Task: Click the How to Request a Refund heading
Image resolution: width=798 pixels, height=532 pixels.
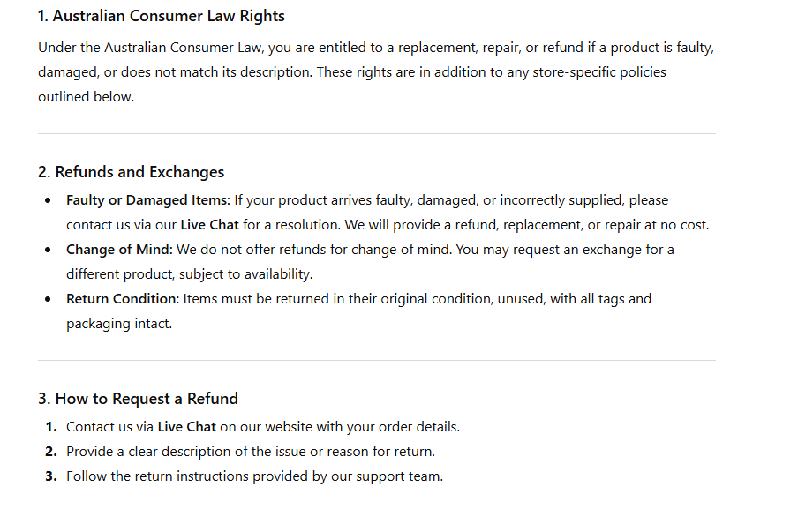Action: click(x=138, y=399)
